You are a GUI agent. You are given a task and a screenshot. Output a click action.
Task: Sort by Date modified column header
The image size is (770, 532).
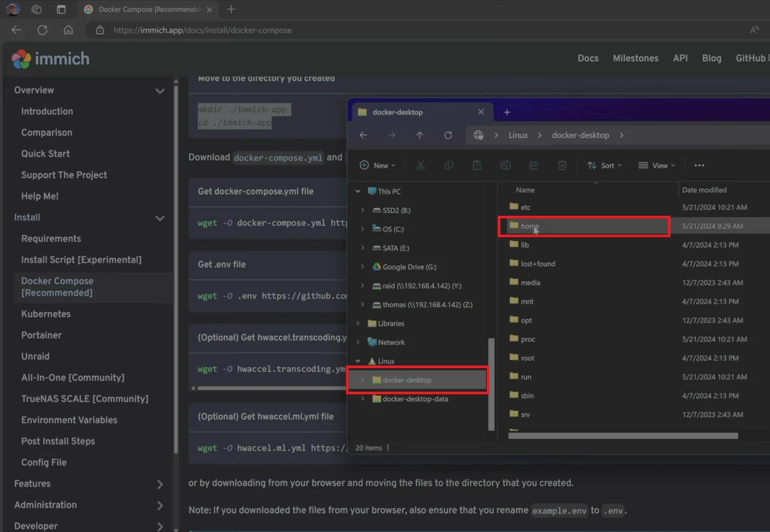(x=704, y=190)
